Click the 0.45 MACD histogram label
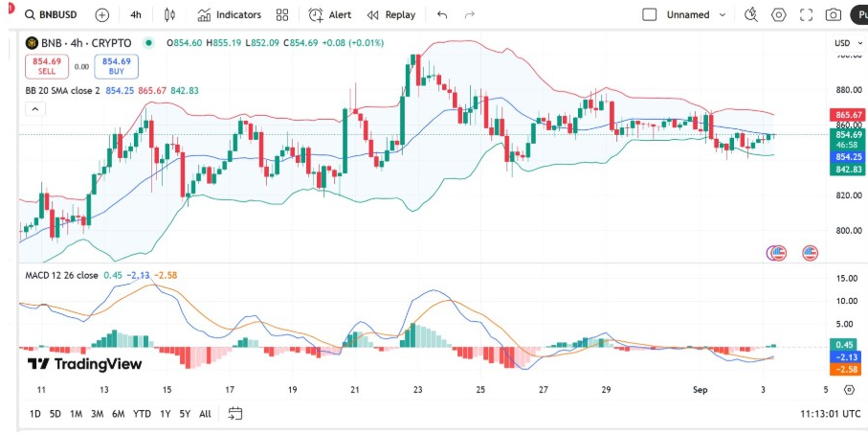This screenshot has height=434, width=868. pyautogui.click(x=842, y=345)
